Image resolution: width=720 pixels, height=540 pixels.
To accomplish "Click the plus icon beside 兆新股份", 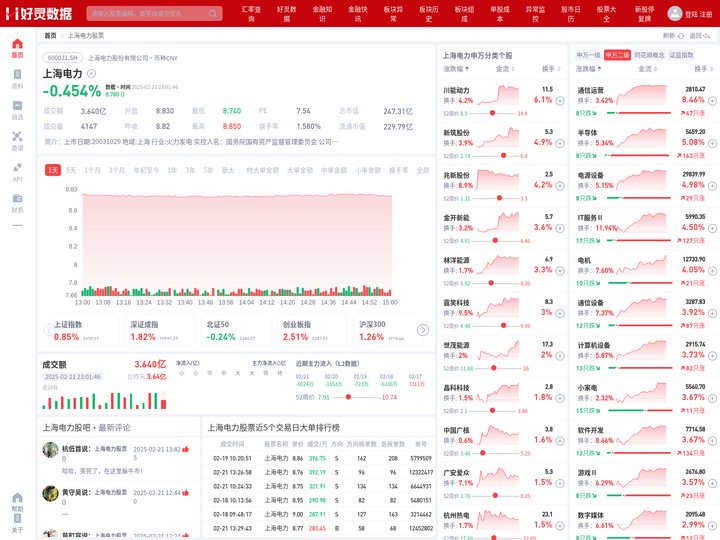I will (560, 186).
